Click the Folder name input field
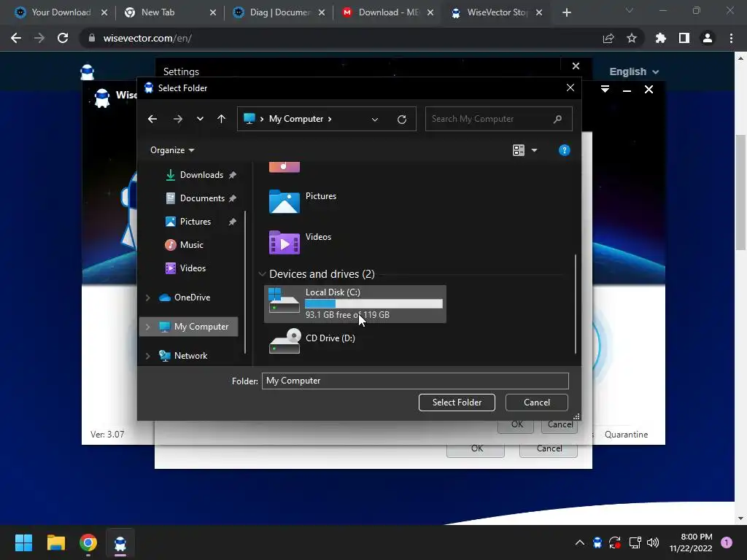Screen dimensions: 747x560 (x=415, y=381)
